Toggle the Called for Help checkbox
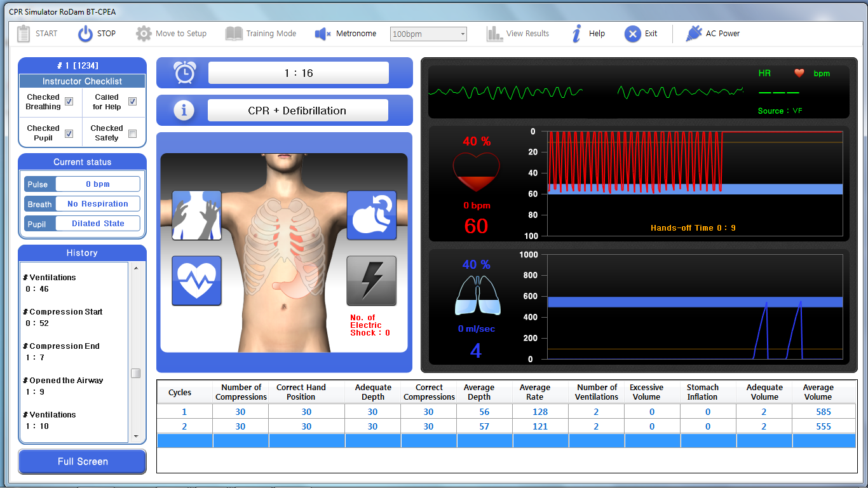Image resolution: width=868 pixels, height=488 pixels. (x=132, y=102)
